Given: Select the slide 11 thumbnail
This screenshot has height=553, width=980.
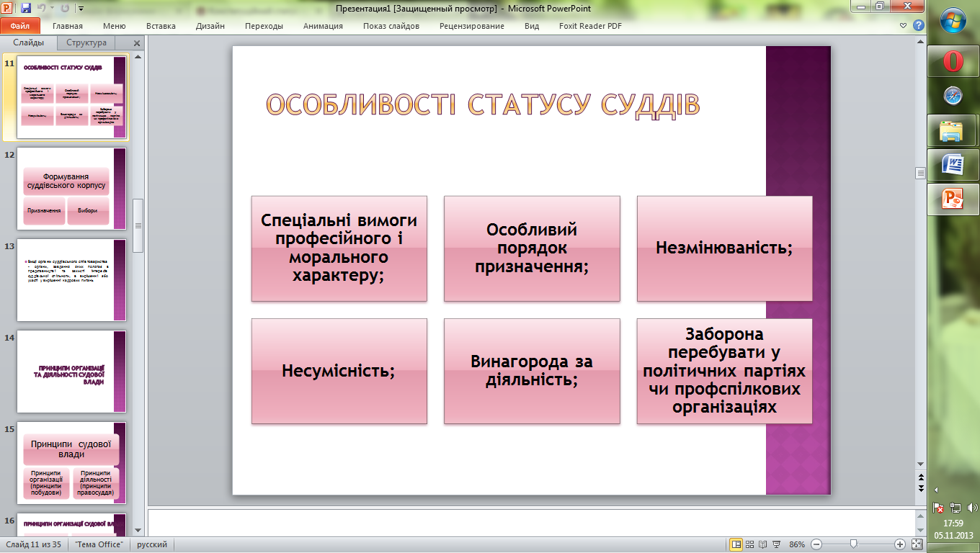Looking at the screenshot, I should (71, 97).
